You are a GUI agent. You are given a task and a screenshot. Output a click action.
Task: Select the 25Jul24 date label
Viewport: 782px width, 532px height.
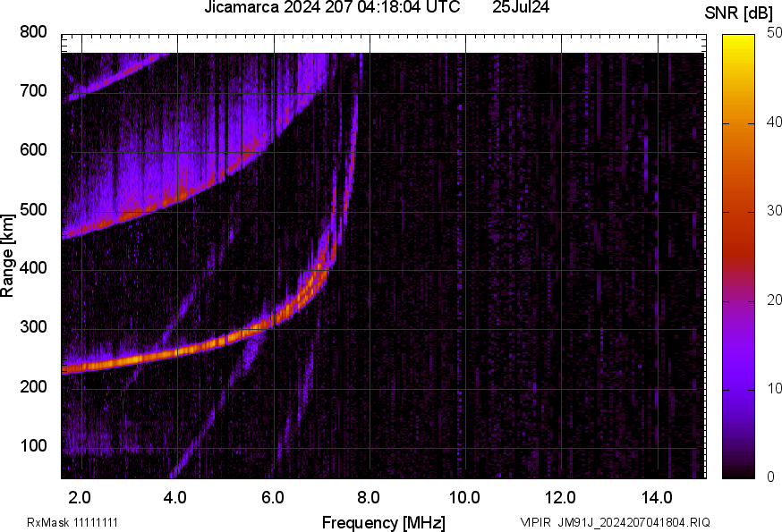521,7
